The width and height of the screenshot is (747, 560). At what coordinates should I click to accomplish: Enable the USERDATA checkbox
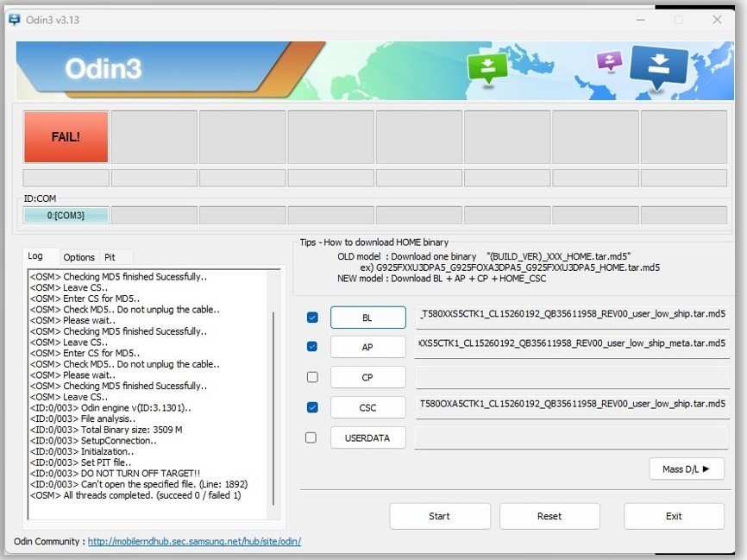312,437
